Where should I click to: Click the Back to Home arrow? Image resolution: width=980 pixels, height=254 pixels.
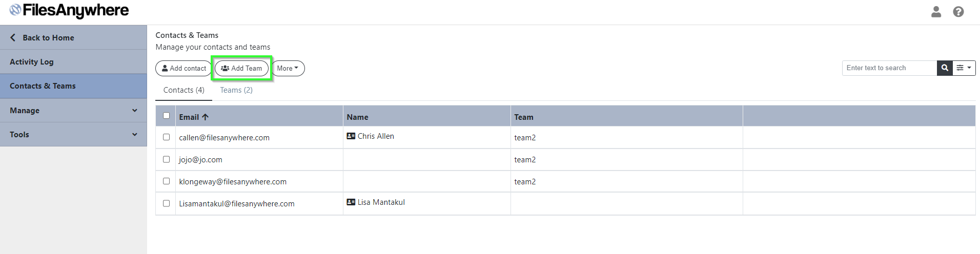pos(13,37)
